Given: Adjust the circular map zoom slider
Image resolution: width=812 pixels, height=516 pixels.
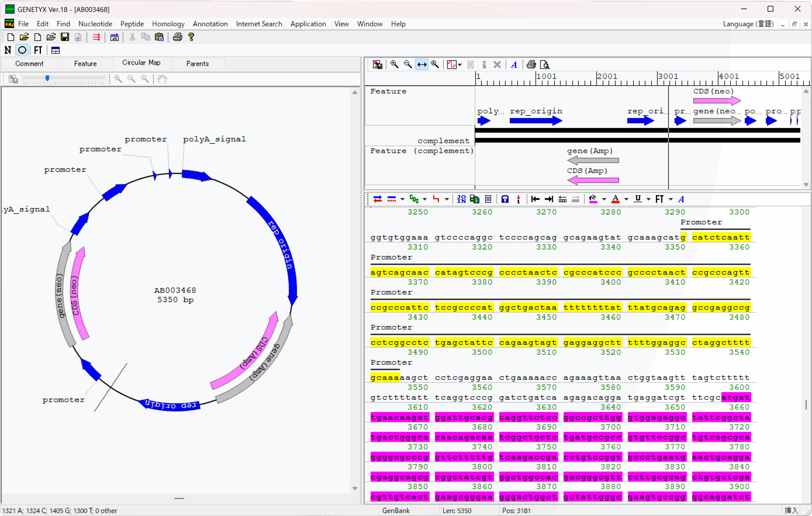Looking at the screenshot, I should [x=47, y=78].
